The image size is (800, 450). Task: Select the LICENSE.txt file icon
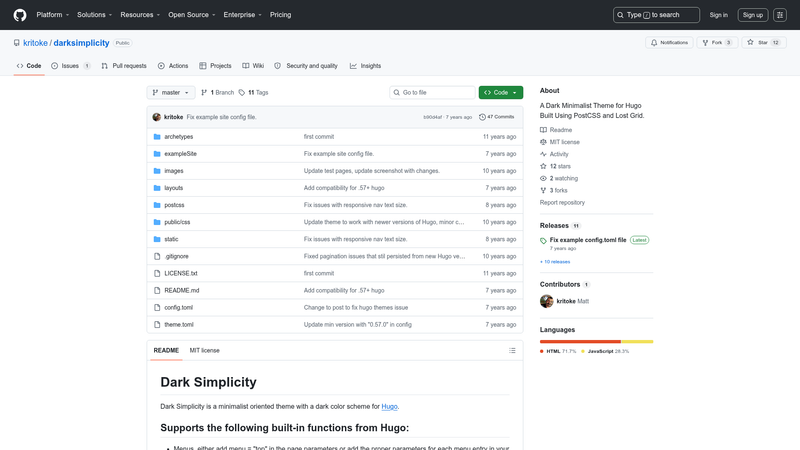tap(157, 273)
